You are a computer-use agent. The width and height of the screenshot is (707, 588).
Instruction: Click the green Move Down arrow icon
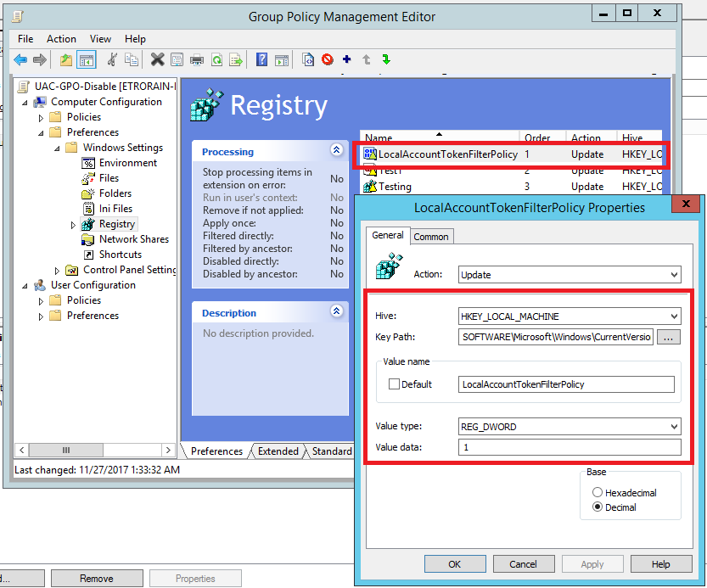tap(386, 59)
